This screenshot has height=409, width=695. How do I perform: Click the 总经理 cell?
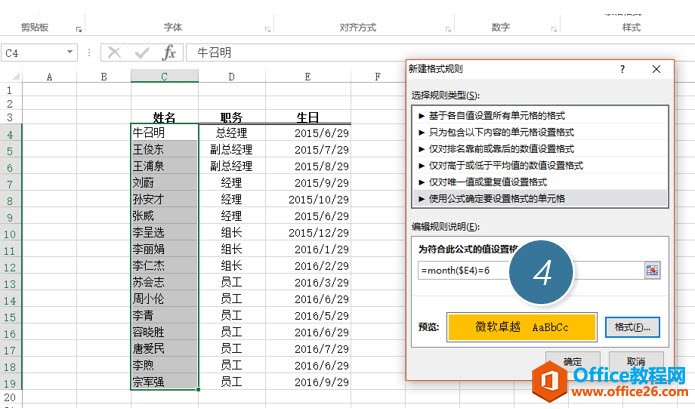pyautogui.click(x=231, y=132)
